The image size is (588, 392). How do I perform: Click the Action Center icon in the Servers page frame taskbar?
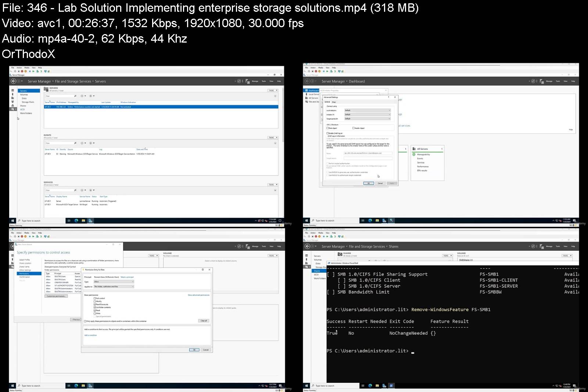280,221
